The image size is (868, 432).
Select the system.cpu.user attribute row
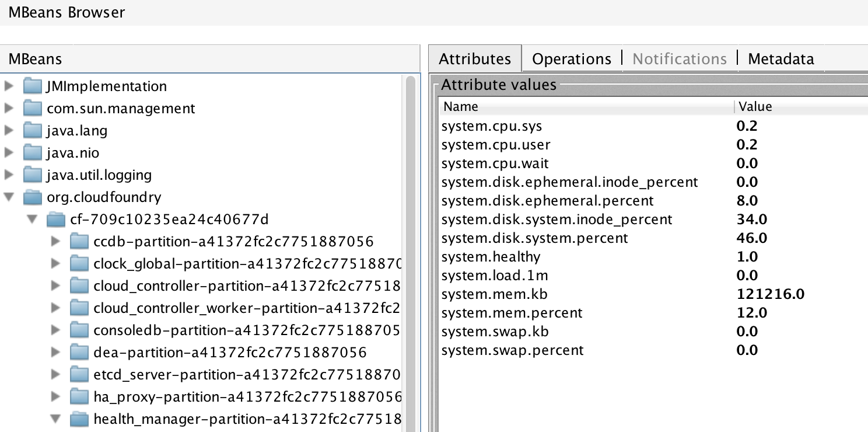pos(653,145)
